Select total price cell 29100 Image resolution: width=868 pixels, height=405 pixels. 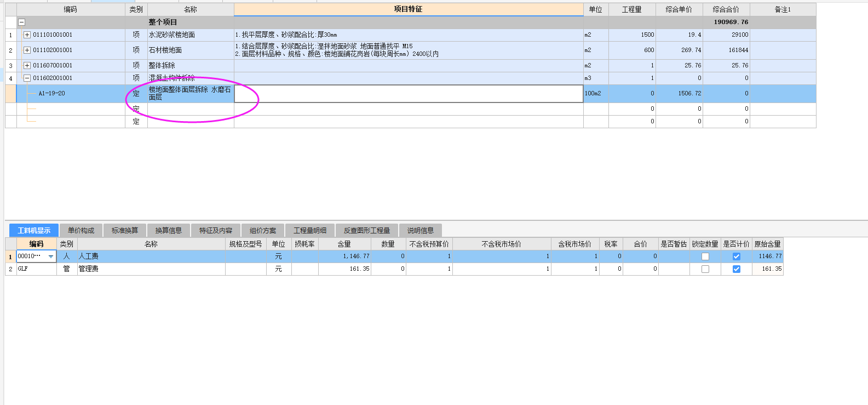(726, 35)
